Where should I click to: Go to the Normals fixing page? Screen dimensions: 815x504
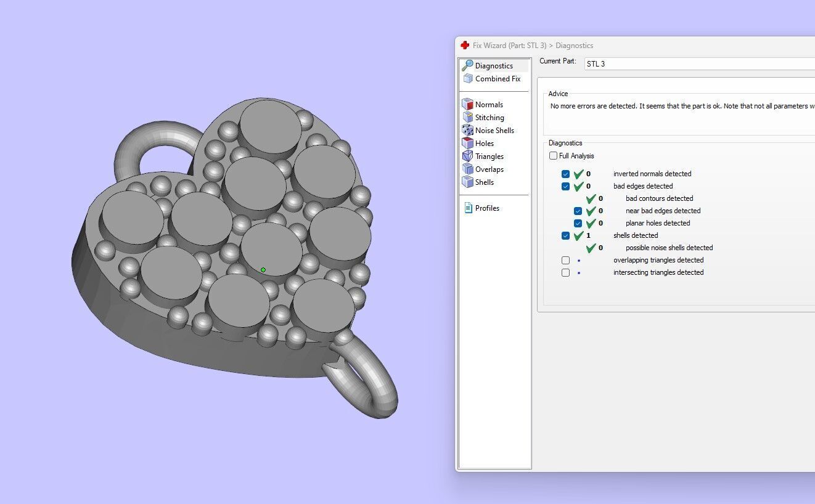pyautogui.click(x=489, y=104)
